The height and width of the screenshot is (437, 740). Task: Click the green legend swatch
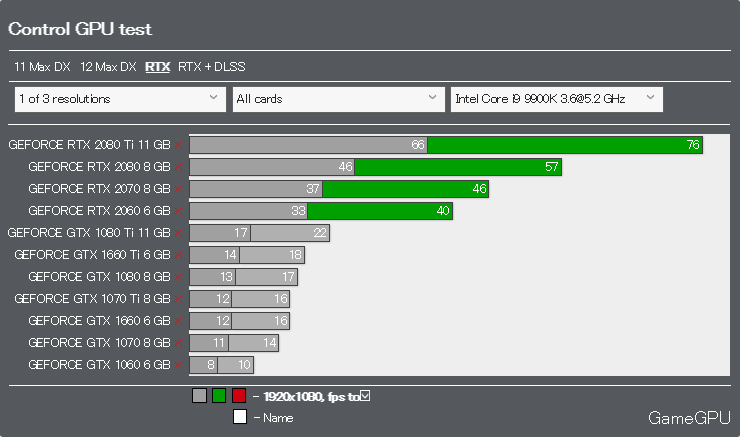[x=219, y=395]
